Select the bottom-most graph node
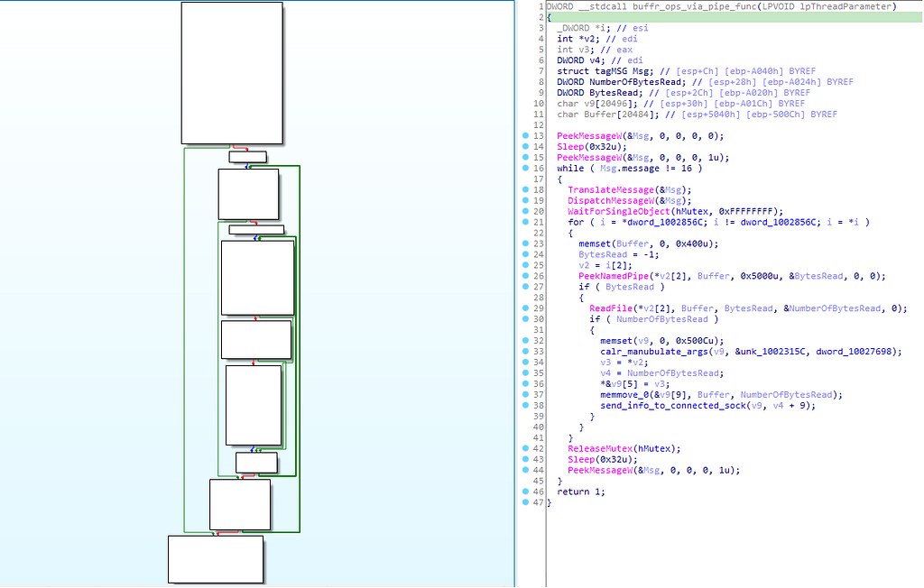 [x=216, y=559]
